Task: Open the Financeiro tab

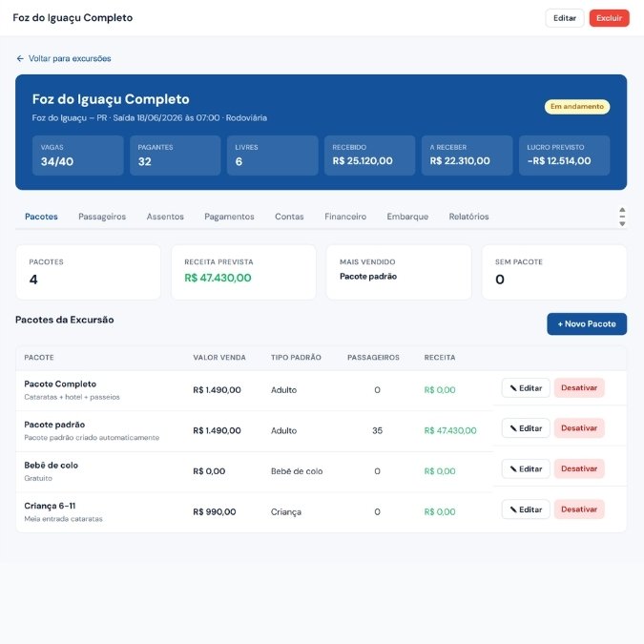Action: [x=345, y=217]
